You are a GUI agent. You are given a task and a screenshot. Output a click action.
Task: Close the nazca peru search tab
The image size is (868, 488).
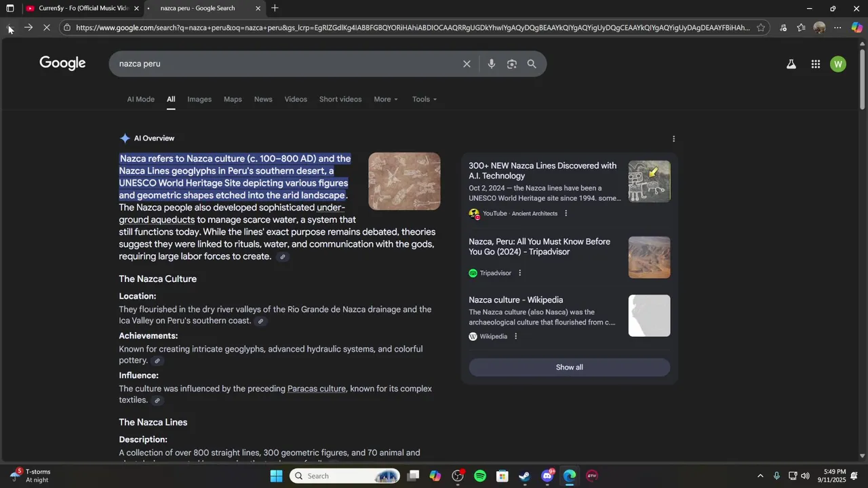pos(258,8)
